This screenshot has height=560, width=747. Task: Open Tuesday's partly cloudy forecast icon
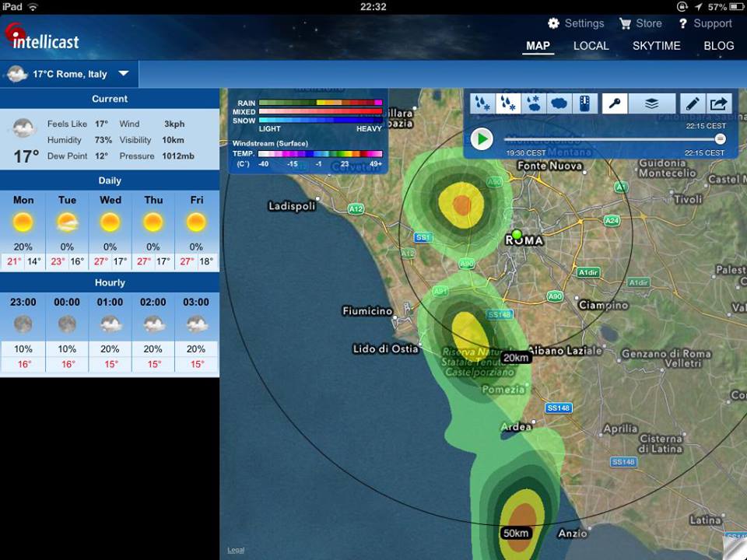pyautogui.click(x=67, y=222)
